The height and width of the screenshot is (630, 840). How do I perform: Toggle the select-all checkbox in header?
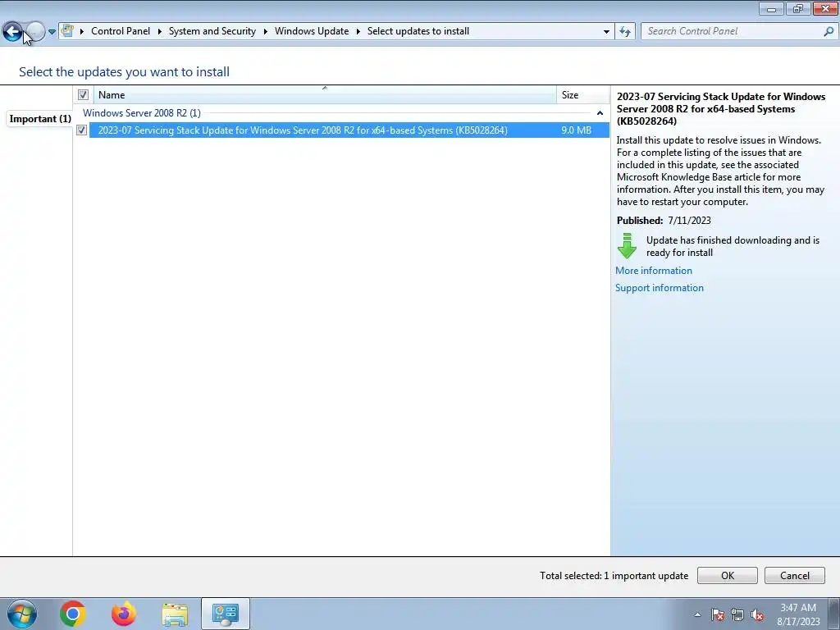(83, 95)
